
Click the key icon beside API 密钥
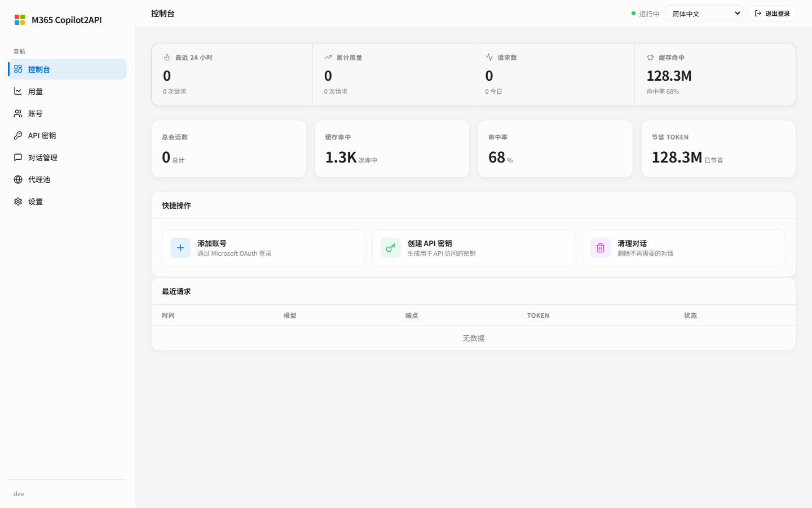[18, 135]
